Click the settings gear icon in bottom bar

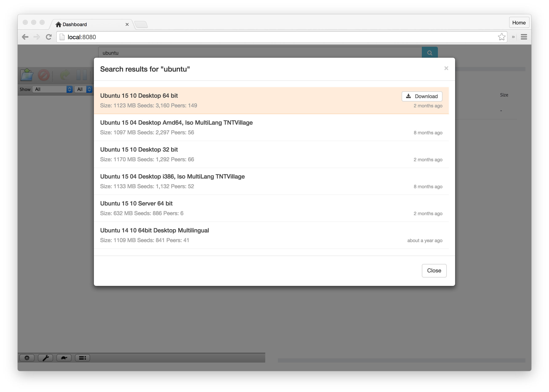click(28, 358)
